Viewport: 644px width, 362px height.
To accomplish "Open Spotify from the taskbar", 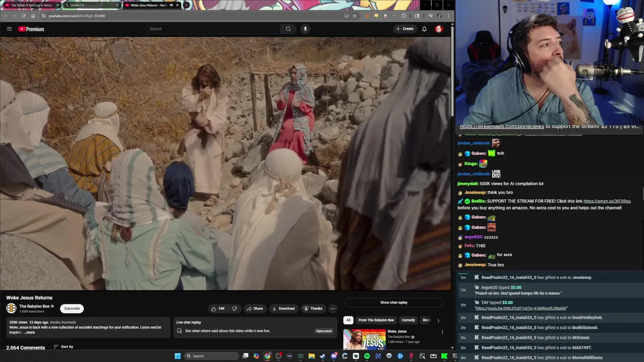I will tap(367, 356).
